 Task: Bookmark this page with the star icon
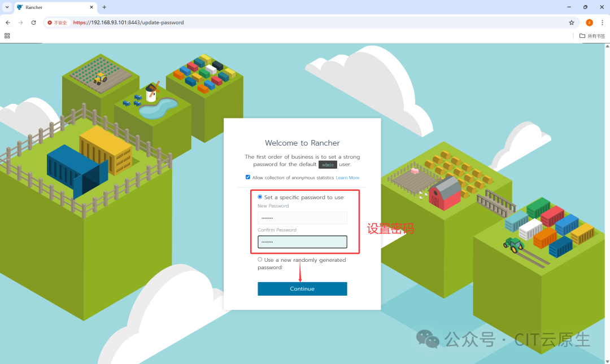(x=572, y=23)
